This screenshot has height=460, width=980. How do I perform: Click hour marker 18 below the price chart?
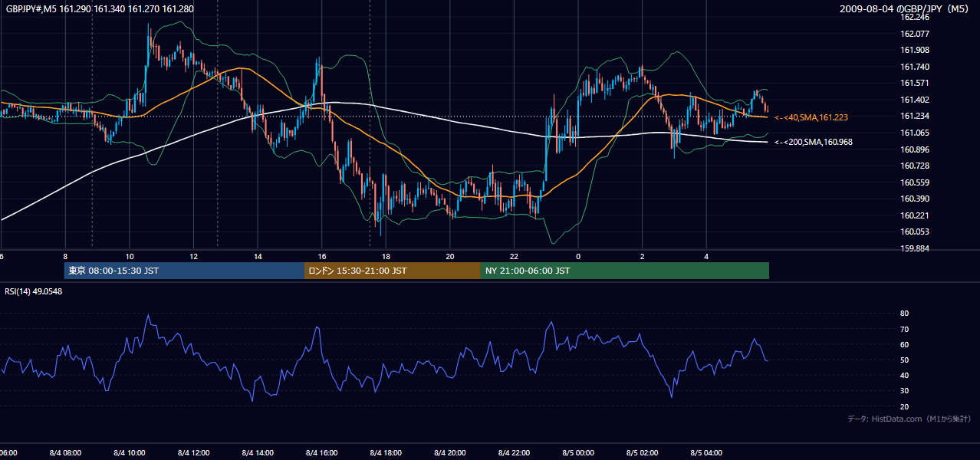click(386, 257)
